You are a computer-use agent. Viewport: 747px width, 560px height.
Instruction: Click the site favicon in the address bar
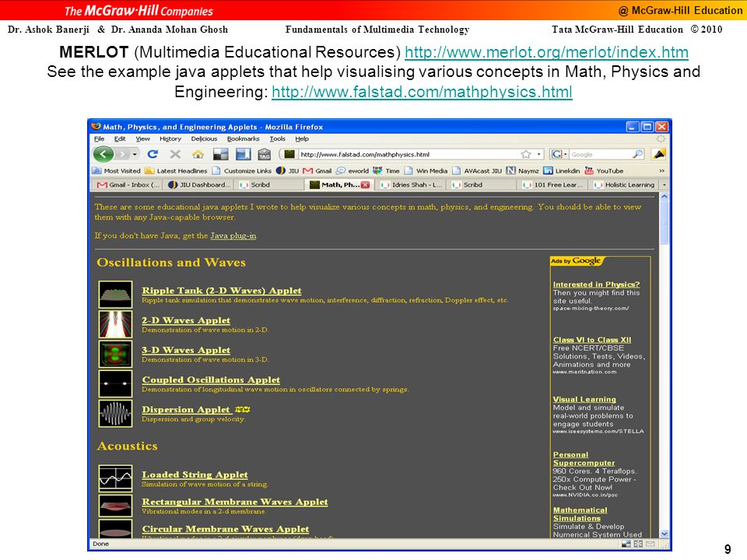click(x=289, y=154)
